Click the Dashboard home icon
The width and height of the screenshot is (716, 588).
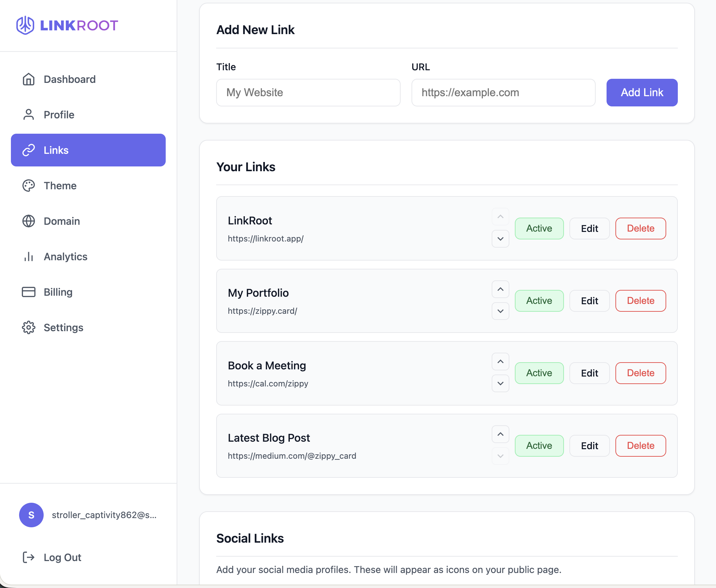click(29, 79)
